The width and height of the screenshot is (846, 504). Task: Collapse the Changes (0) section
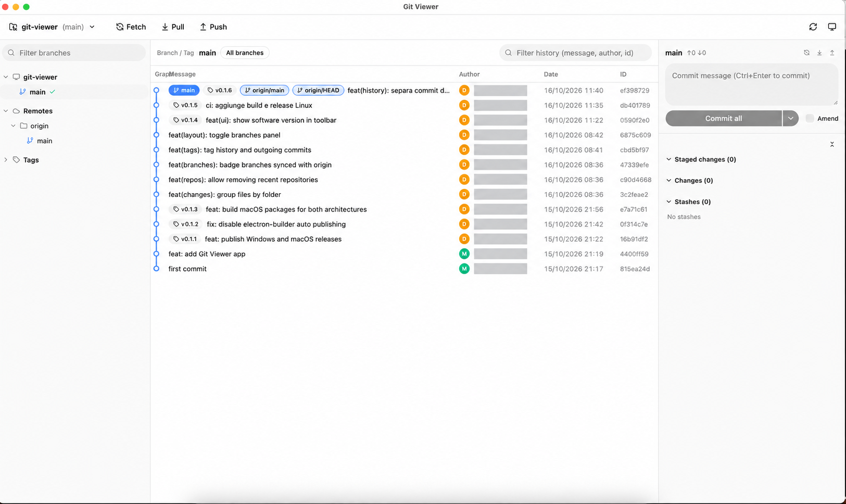pos(669,181)
